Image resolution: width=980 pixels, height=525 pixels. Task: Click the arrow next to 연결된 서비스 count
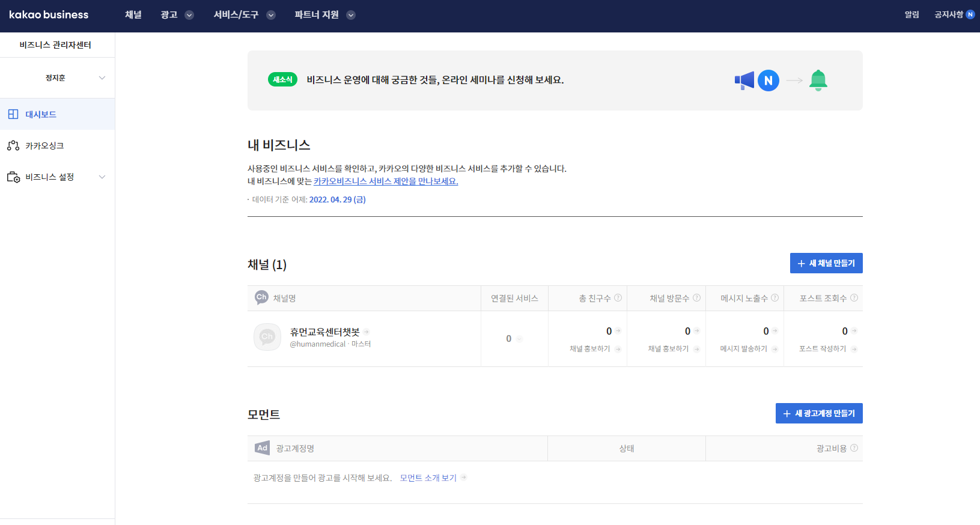click(x=519, y=339)
